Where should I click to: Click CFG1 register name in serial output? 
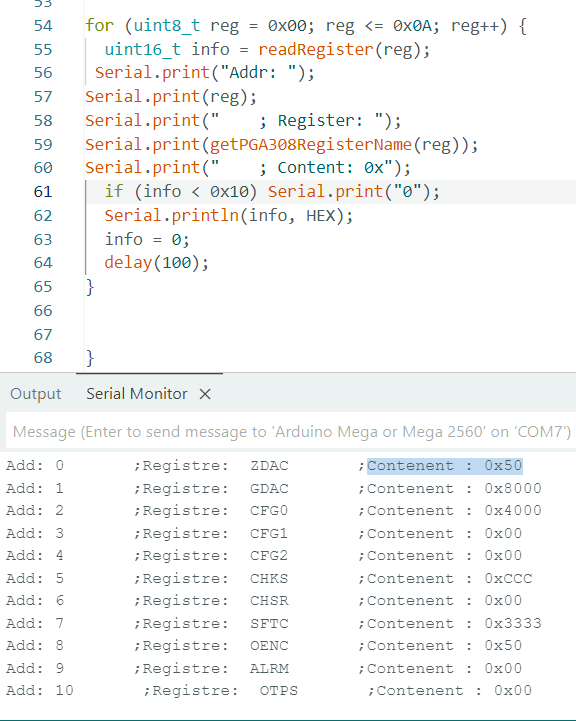[269, 533]
